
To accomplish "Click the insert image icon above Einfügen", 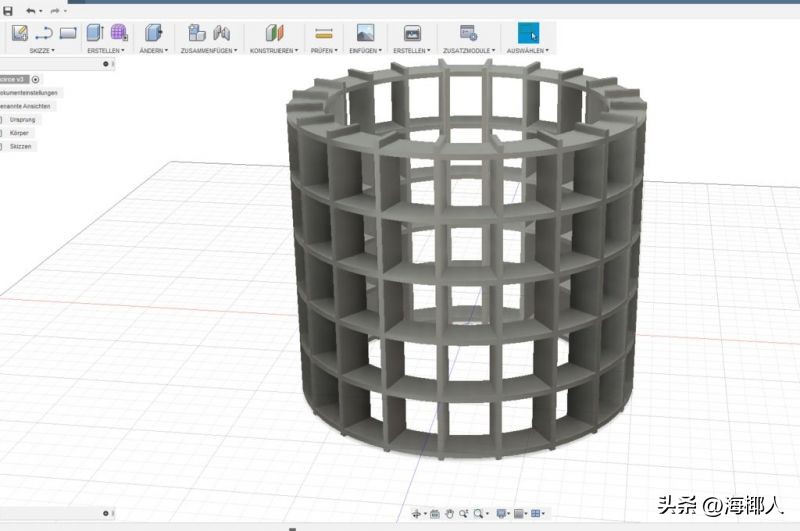I will [365, 33].
